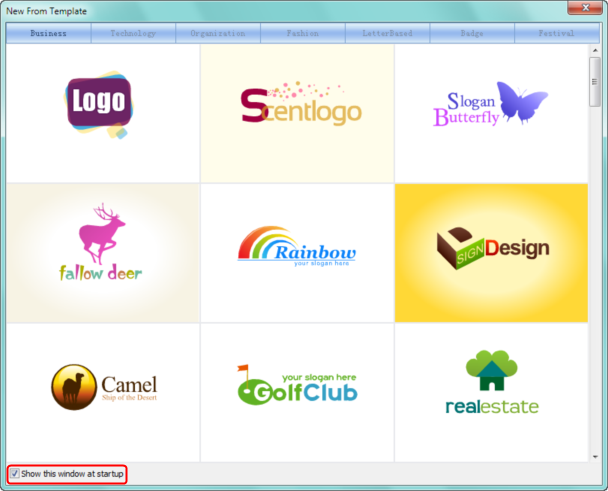The width and height of the screenshot is (608, 491).
Task: Choose the Scentlogo template
Action: pyautogui.click(x=297, y=113)
